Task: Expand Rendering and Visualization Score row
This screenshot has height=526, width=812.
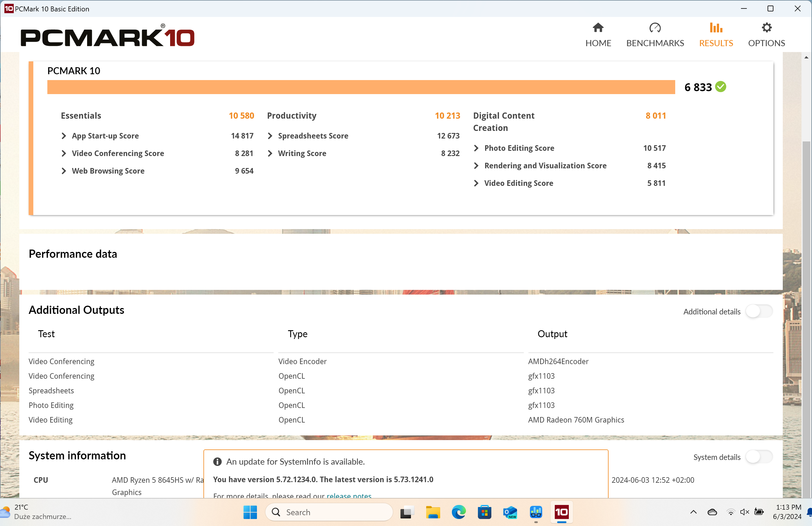Action: pyautogui.click(x=476, y=165)
